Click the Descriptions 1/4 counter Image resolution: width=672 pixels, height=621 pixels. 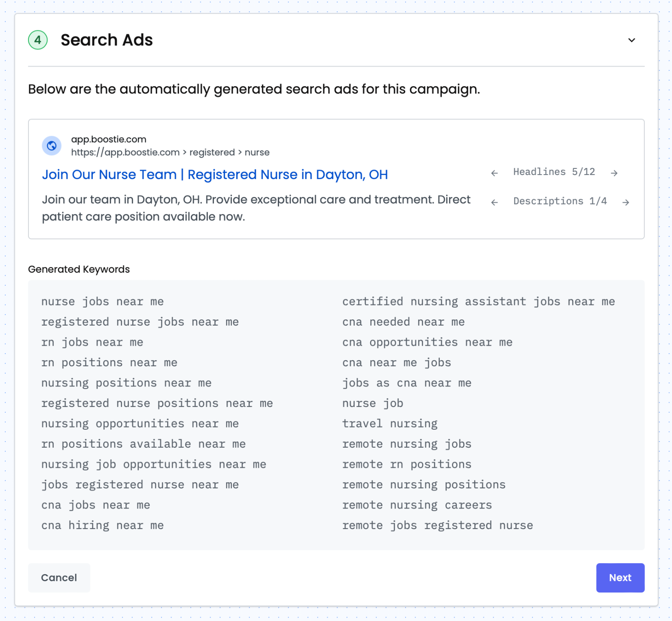tap(560, 201)
